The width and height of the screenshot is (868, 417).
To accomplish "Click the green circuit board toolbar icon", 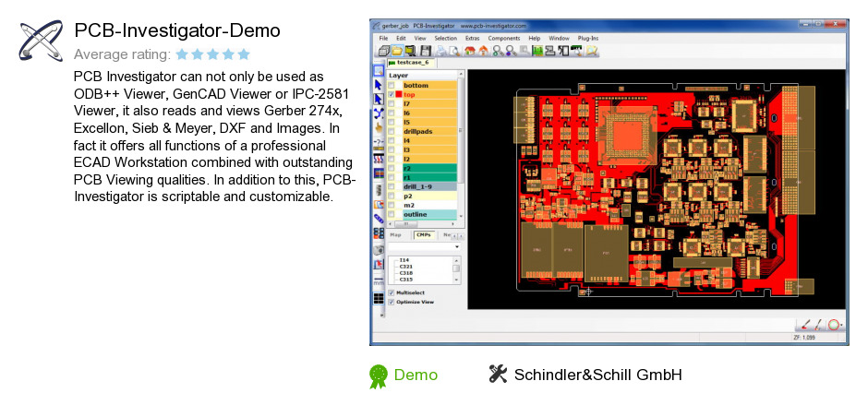I will coord(537,52).
